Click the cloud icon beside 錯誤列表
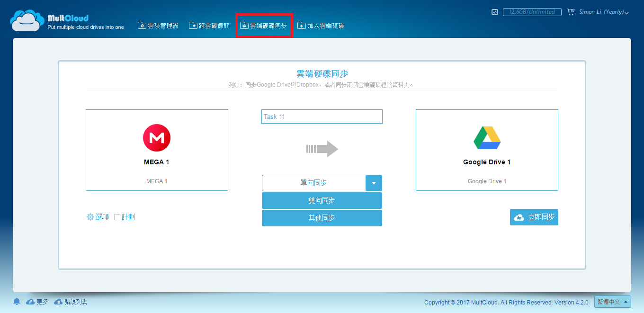The height and width of the screenshot is (313, 644). pos(58,302)
